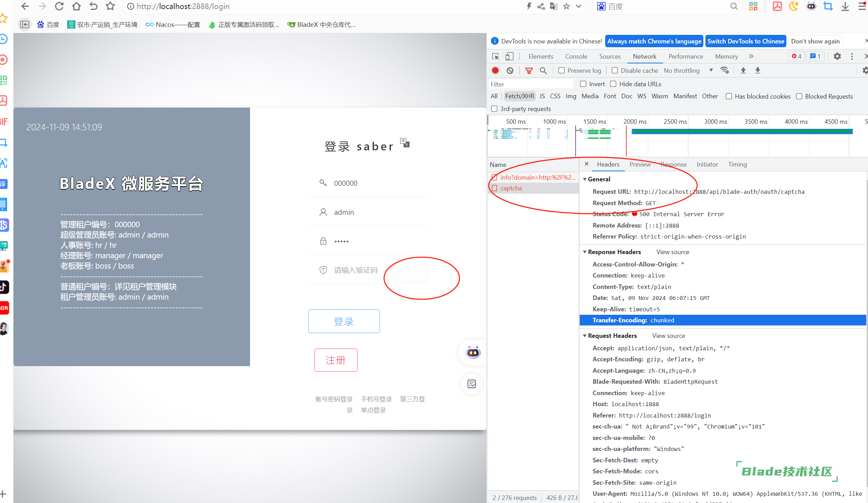Open the floating notes icon on page

click(472, 384)
